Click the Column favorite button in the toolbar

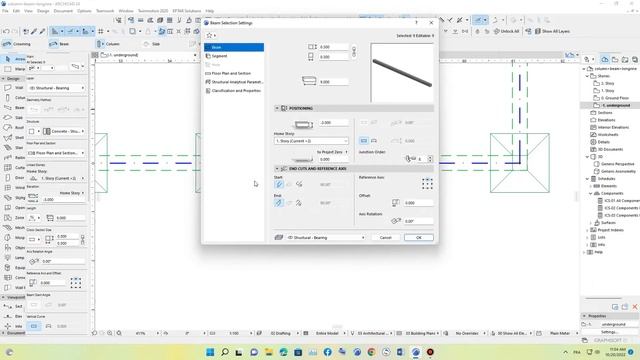(108, 44)
